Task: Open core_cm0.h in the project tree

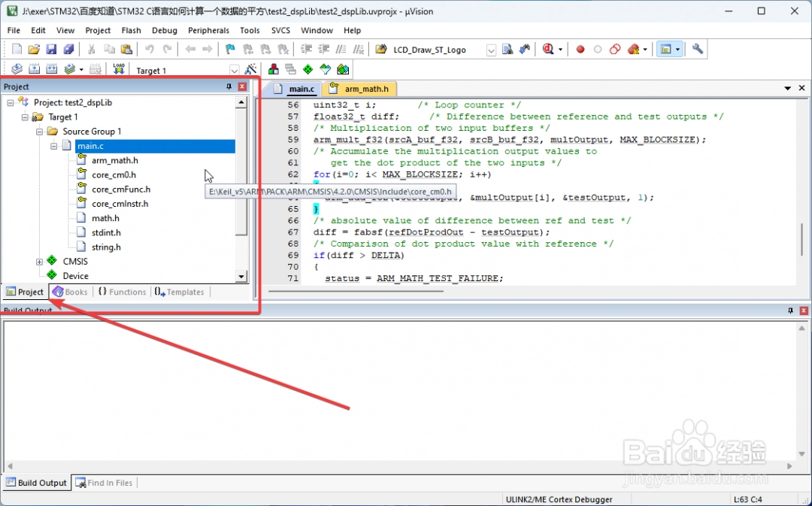Action: (x=114, y=175)
